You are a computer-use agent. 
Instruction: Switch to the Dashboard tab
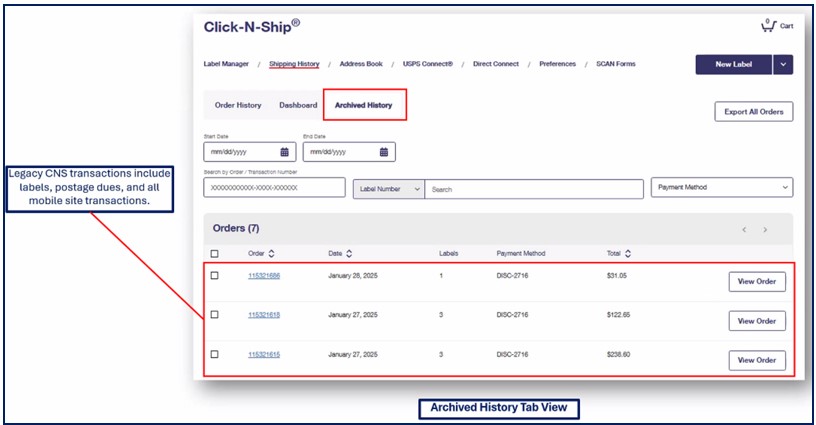(298, 105)
